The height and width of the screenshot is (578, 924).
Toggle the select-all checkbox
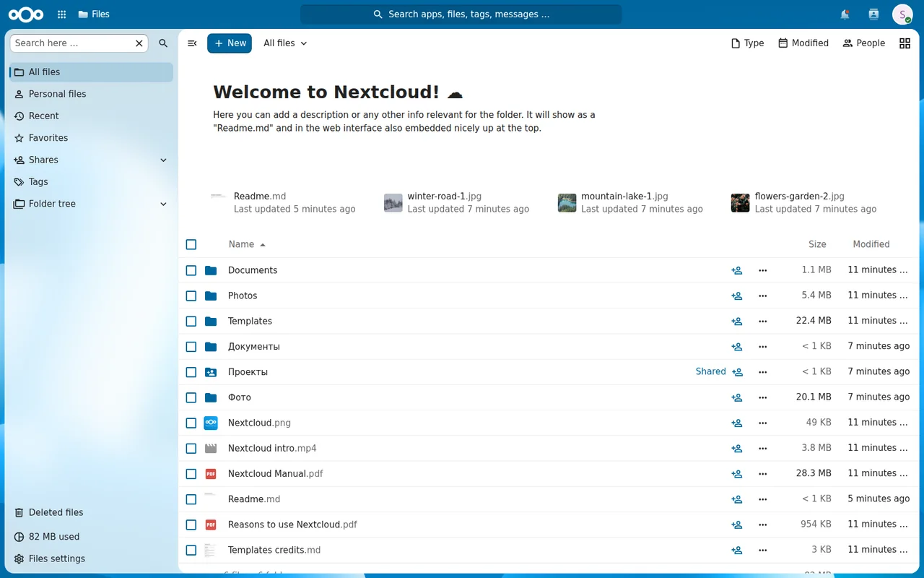coord(191,244)
